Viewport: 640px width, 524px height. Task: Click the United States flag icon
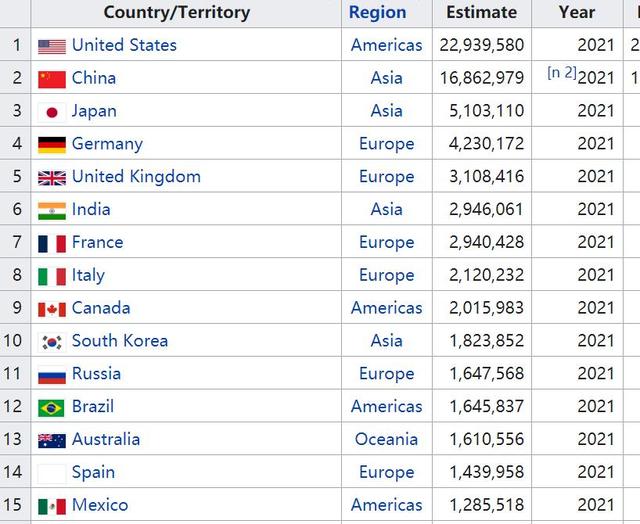[x=52, y=46]
